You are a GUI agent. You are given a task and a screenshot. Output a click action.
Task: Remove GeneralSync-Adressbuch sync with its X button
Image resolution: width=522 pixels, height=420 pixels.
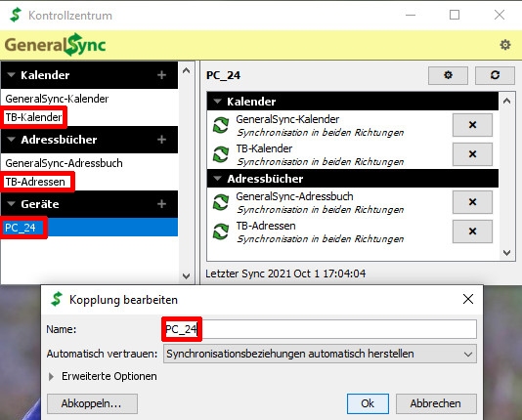pos(472,202)
